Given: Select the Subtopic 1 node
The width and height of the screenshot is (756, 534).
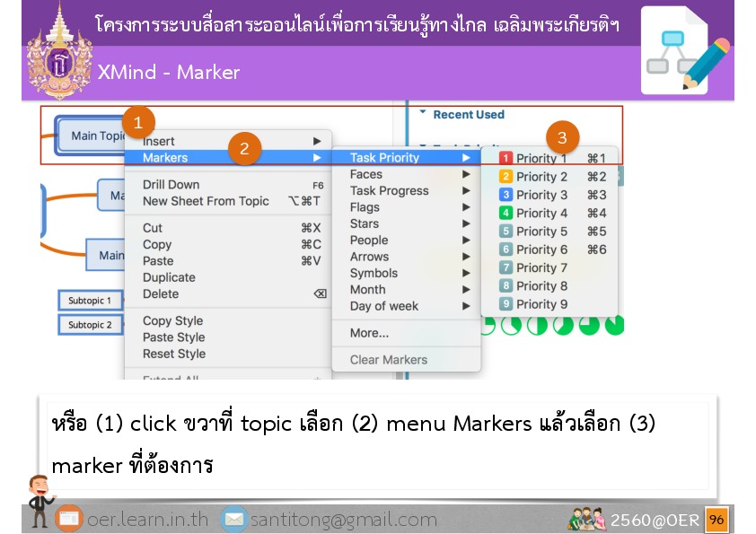Looking at the screenshot, I should (90, 301).
